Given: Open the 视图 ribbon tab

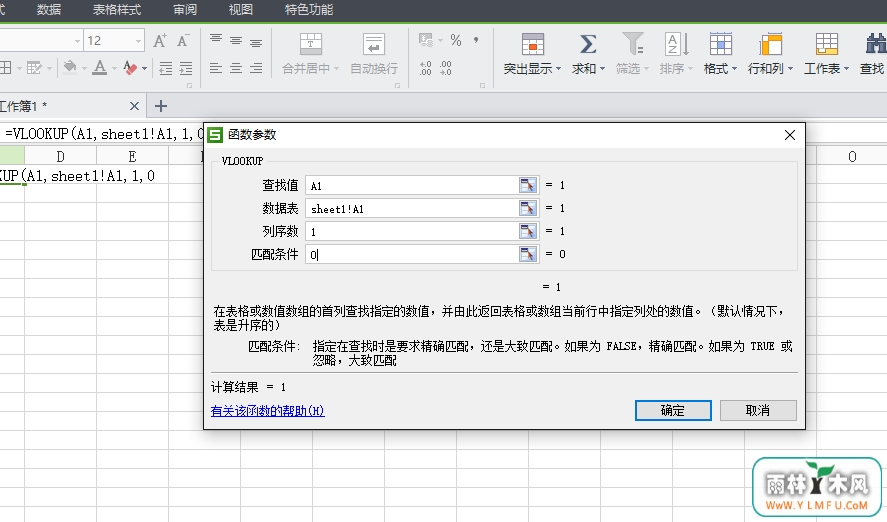Looking at the screenshot, I should [x=240, y=10].
